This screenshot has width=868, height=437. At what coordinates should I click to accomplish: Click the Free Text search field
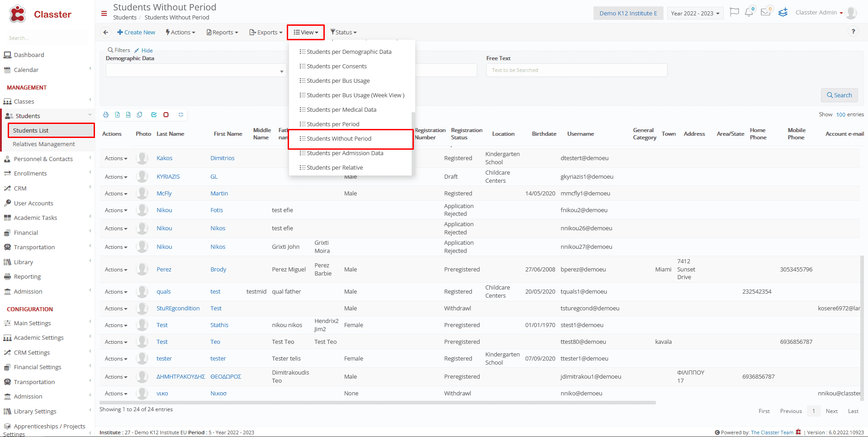point(577,70)
